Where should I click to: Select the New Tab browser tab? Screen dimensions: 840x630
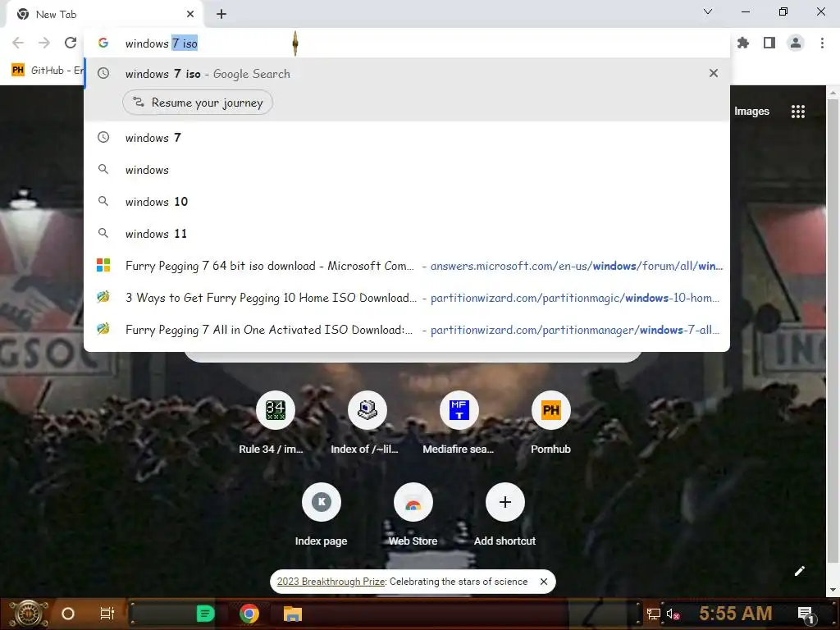pyautogui.click(x=104, y=15)
